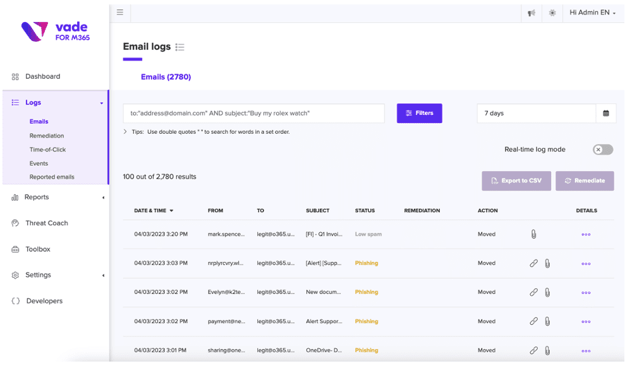The image size is (625, 366).
Task: Open the Toolbox page
Action: 38,249
